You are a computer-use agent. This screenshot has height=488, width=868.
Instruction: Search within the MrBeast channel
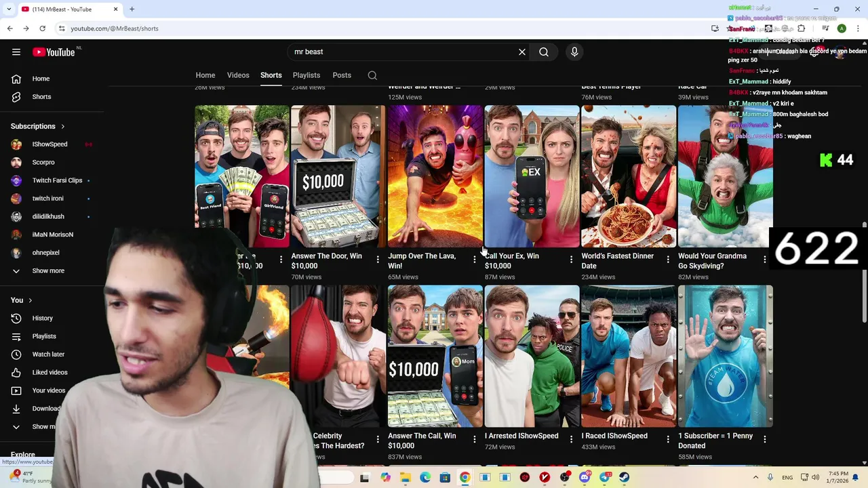pos(372,75)
